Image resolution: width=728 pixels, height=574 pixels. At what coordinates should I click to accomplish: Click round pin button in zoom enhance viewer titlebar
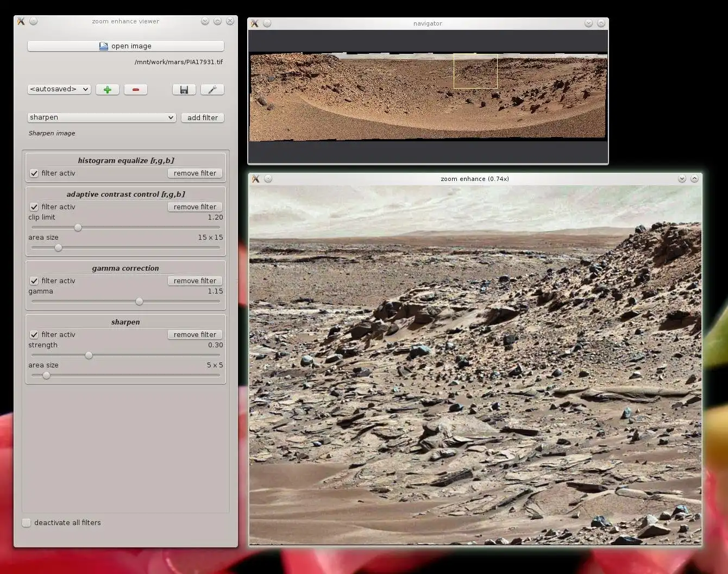[33, 21]
